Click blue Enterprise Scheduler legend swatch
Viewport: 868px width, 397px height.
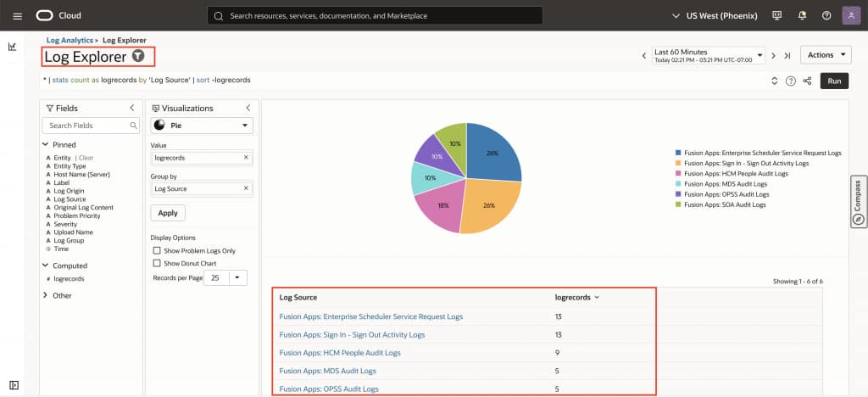click(x=678, y=153)
